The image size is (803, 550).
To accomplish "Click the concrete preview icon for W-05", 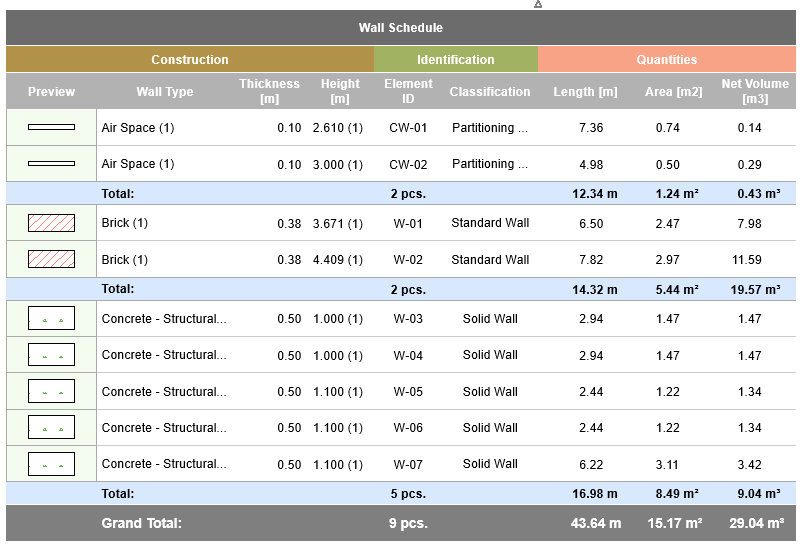I will pyautogui.click(x=51, y=392).
